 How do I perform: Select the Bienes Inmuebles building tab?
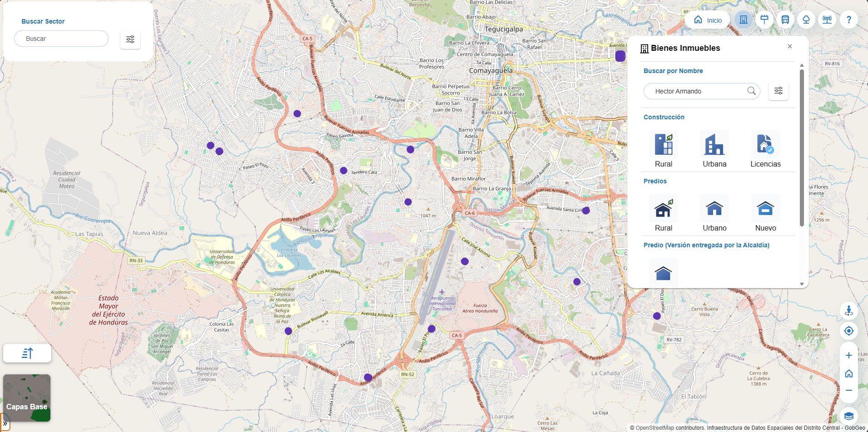click(743, 20)
